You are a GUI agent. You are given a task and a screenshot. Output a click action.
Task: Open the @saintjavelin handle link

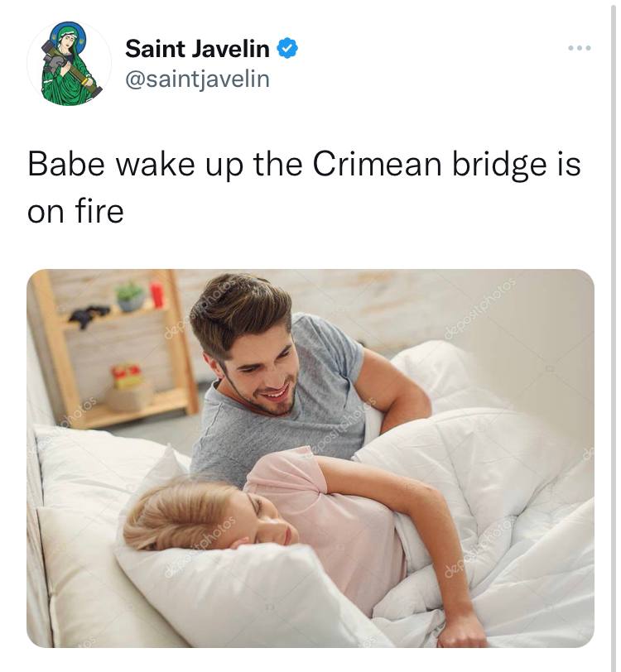[x=197, y=79]
